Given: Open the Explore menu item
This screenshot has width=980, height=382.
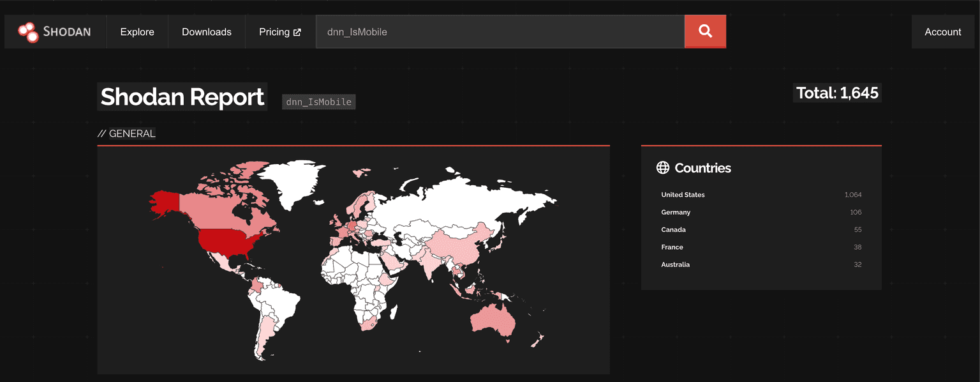Looking at the screenshot, I should click(x=137, y=32).
